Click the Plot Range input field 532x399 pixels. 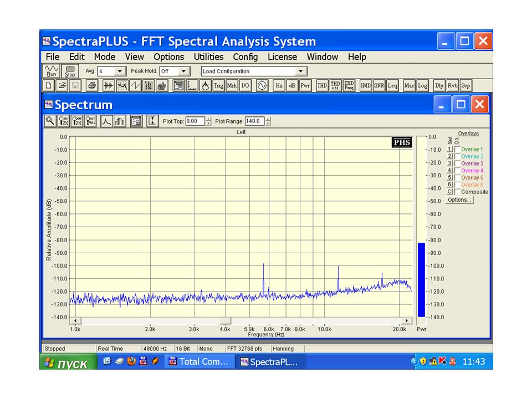(254, 121)
